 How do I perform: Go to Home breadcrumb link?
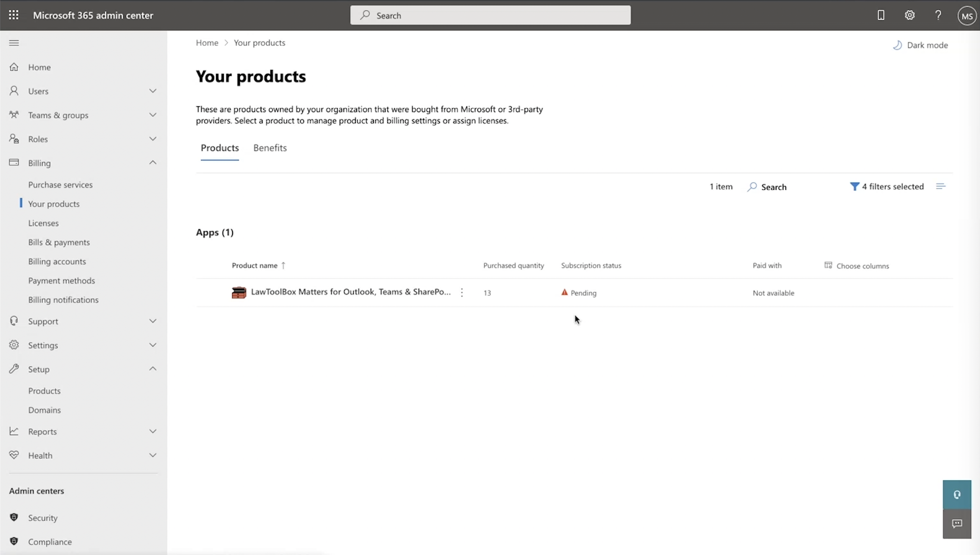(207, 43)
